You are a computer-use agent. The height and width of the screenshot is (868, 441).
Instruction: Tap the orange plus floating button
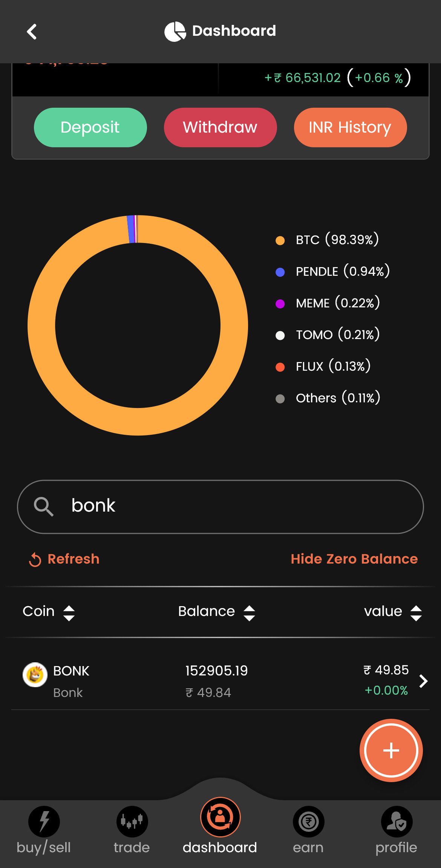tap(391, 750)
